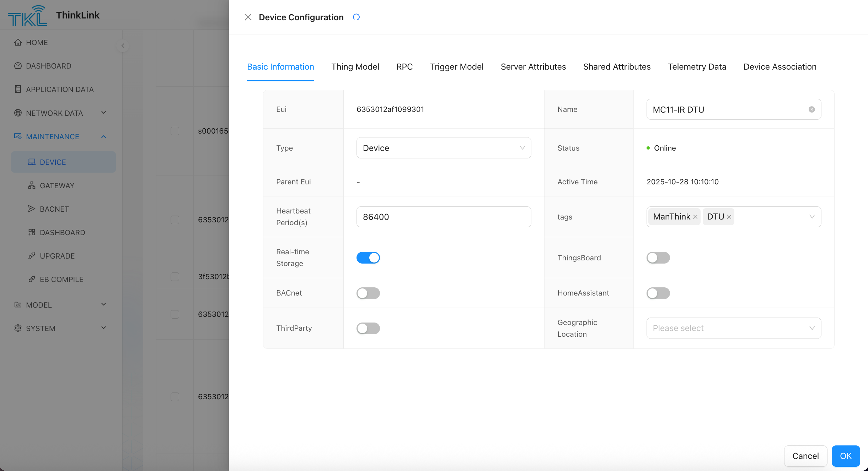
Task: Switch to the Thing Model tab
Action: [355, 67]
